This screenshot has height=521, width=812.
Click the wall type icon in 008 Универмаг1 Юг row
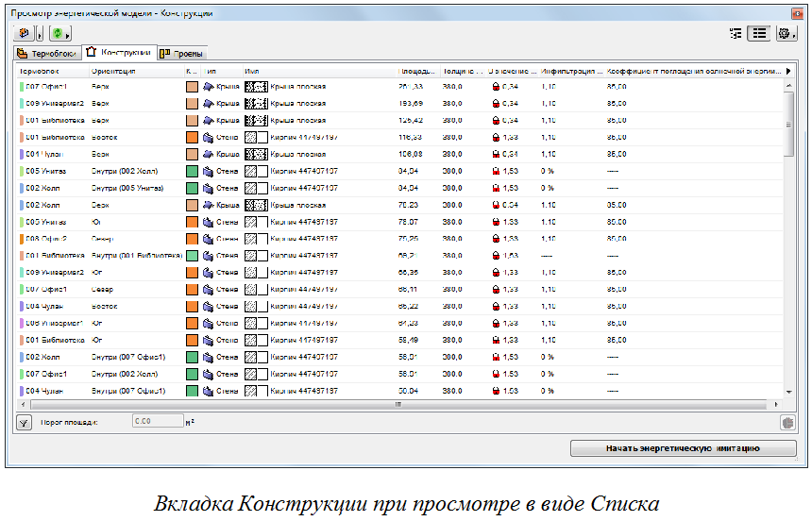208,323
